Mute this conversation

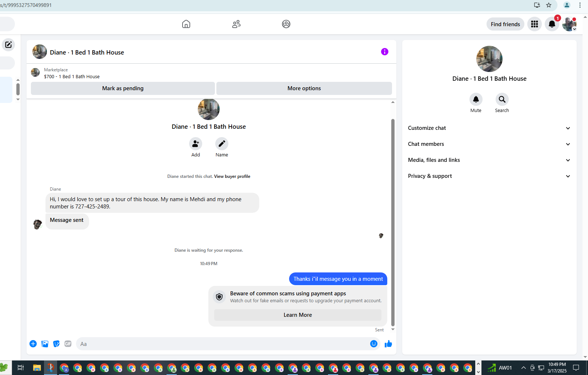[x=476, y=99]
